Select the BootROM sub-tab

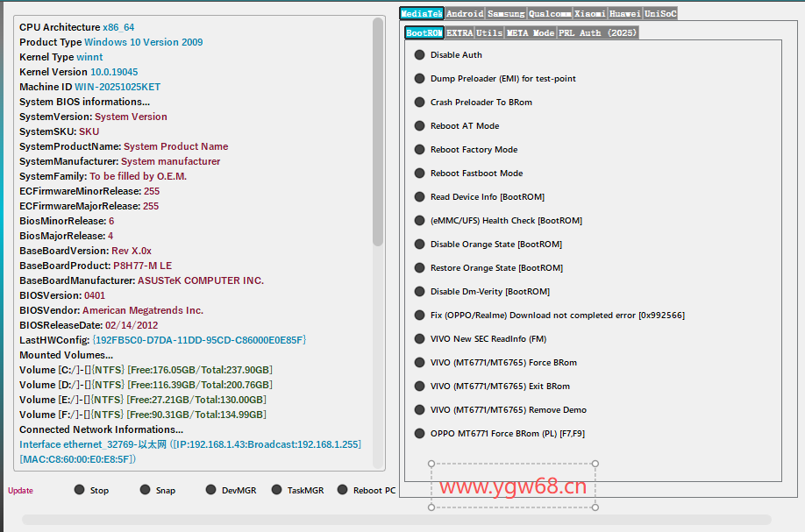point(424,32)
